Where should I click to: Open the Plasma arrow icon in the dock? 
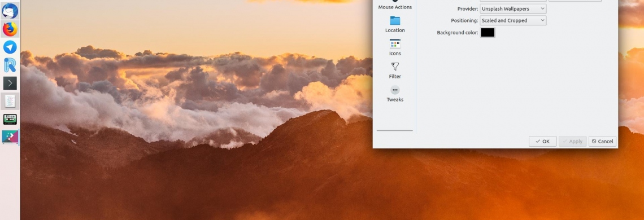(10, 137)
